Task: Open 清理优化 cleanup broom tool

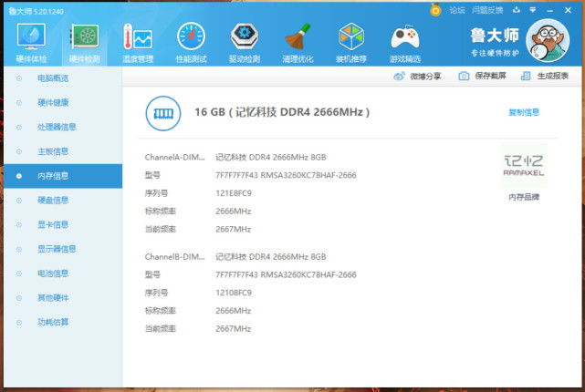Action: pos(298,43)
